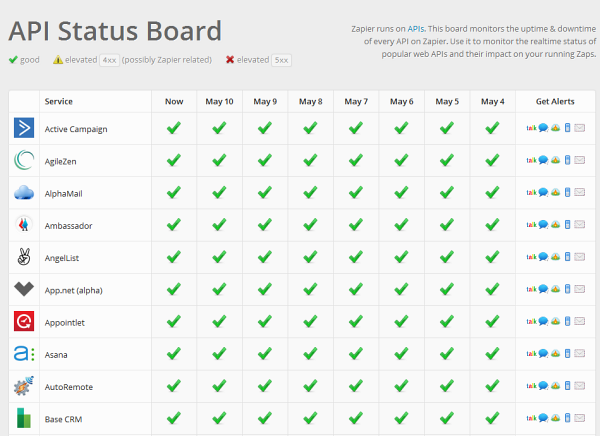The height and width of the screenshot is (436, 600).
Task: Click the Base CRM green logo
Action: pyautogui.click(x=24, y=417)
